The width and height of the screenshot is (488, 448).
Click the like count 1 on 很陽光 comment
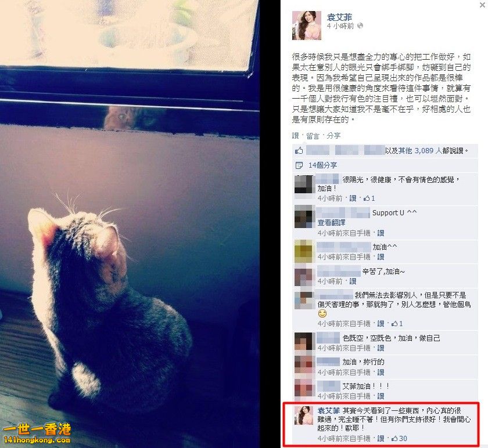click(x=369, y=198)
